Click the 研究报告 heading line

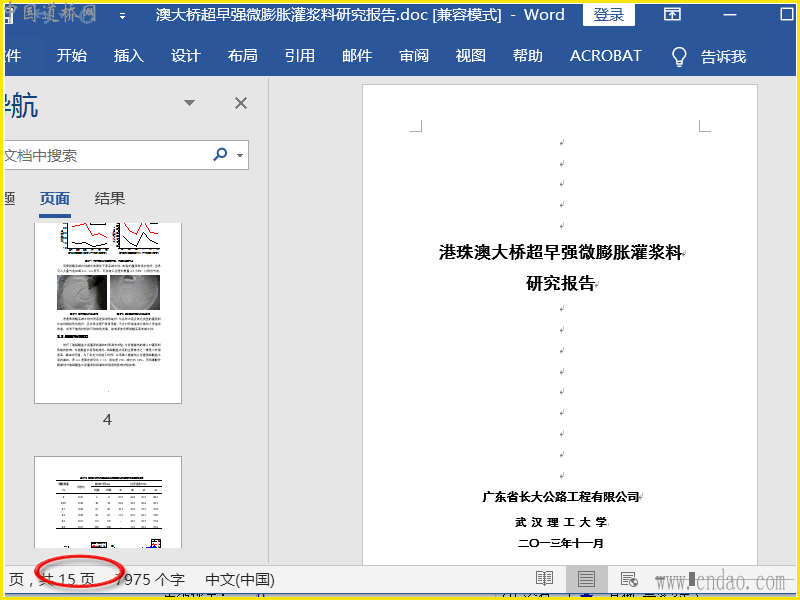(x=560, y=283)
